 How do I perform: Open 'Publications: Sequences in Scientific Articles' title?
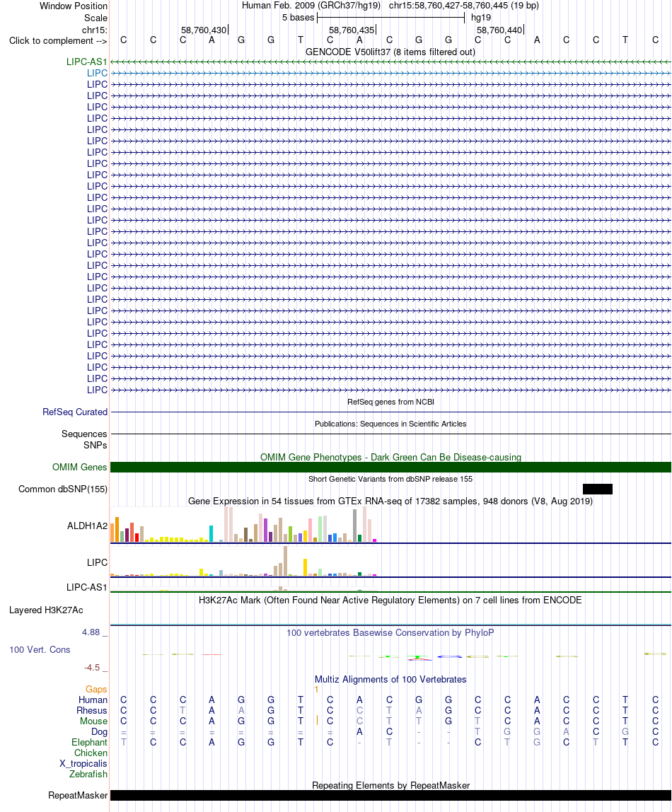tap(390, 424)
